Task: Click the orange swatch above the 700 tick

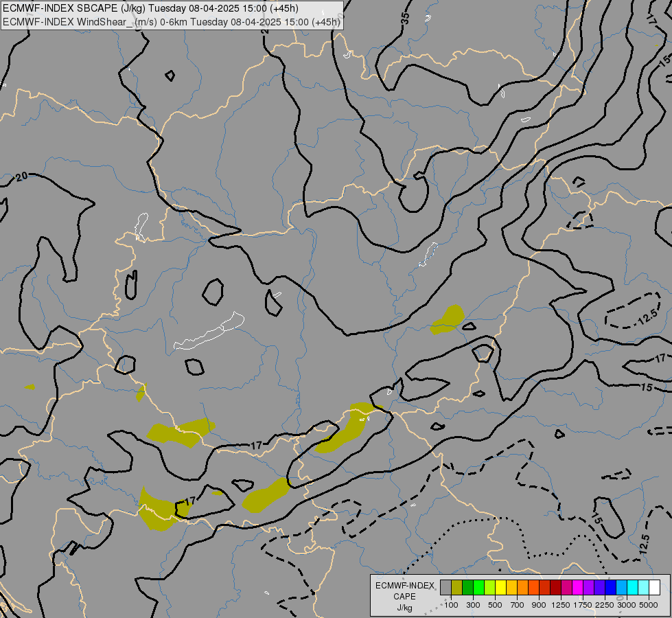Action: coord(522,587)
